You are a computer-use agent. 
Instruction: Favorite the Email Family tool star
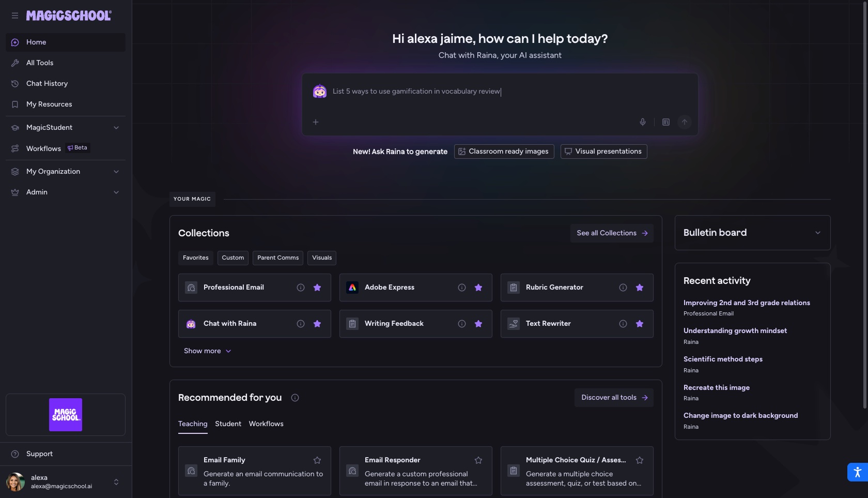click(x=317, y=460)
